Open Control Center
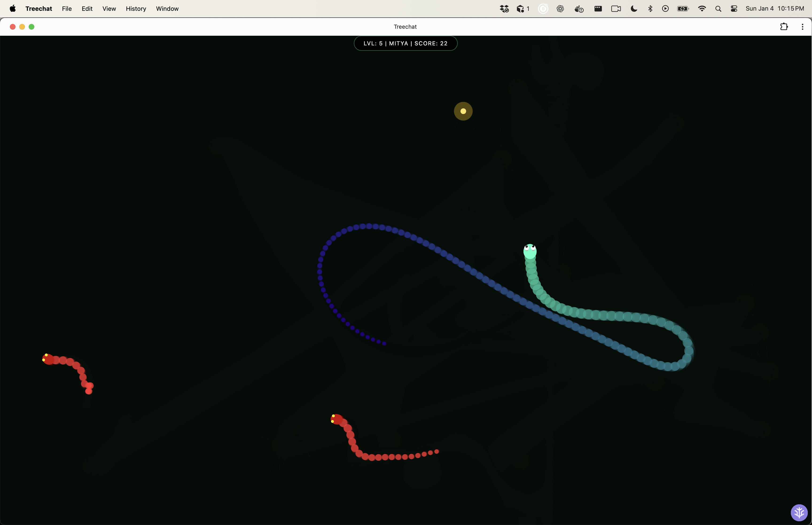The height and width of the screenshot is (525, 812). coord(734,8)
